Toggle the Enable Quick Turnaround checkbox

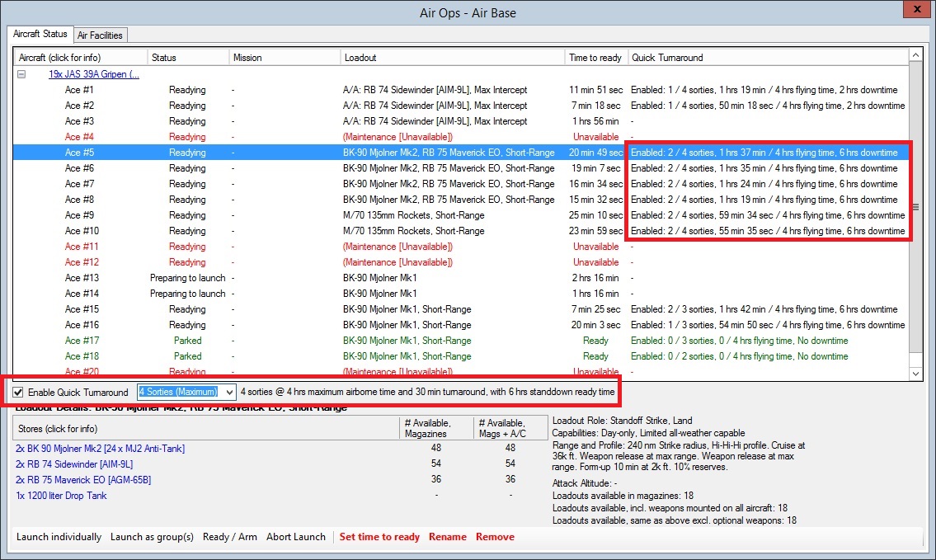pyautogui.click(x=18, y=393)
